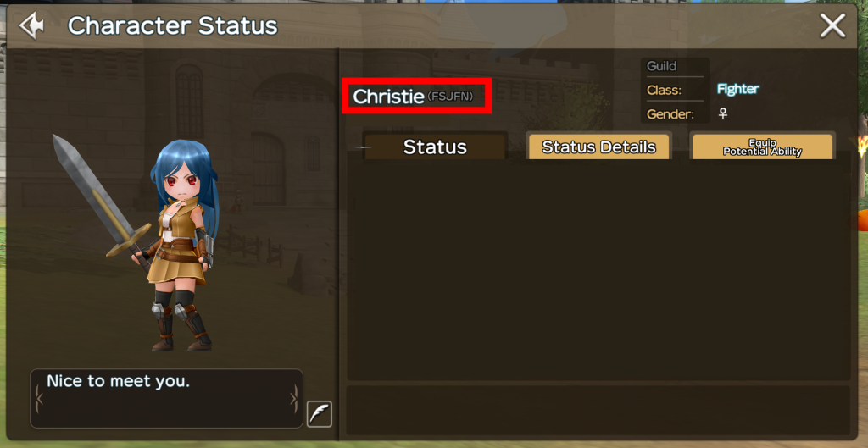868x448 pixels.
Task: Open the Equip Potential Ability tab
Action: click(x=762, y=147)
